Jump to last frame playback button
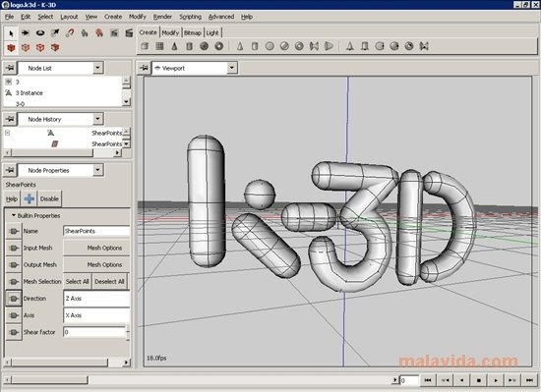This screenshot has height=392, width=541. click(x=529, y=380)
